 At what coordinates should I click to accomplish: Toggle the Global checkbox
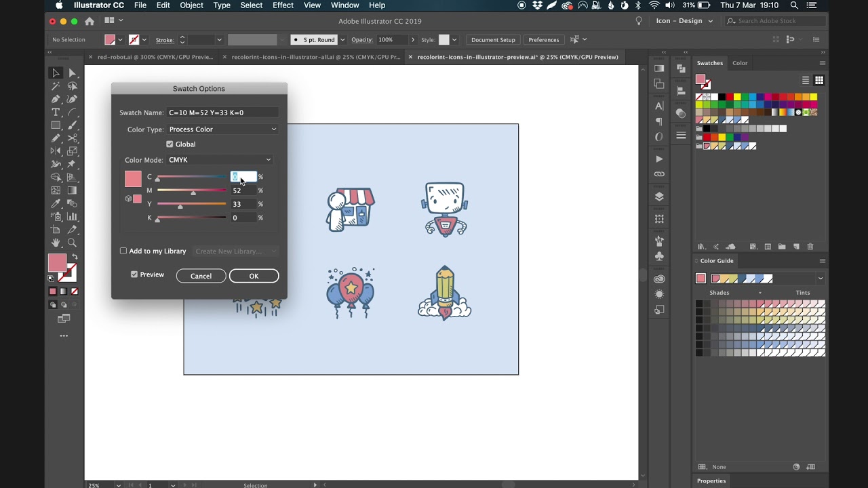pyautogui.click(x=170, y=144)
